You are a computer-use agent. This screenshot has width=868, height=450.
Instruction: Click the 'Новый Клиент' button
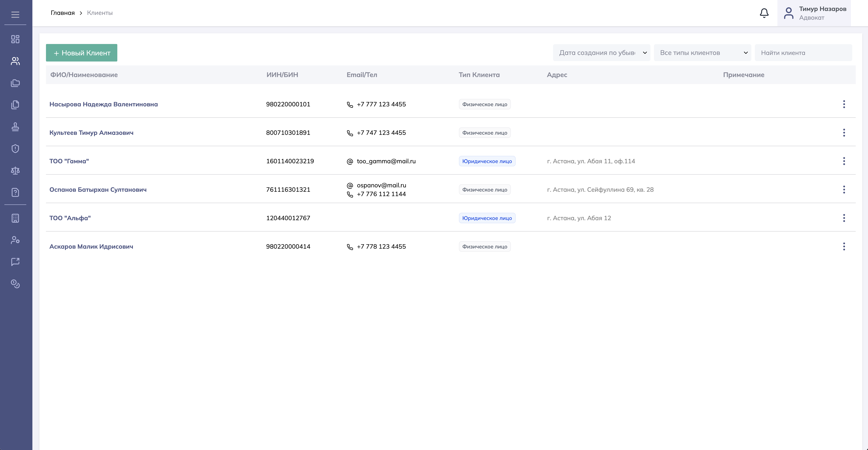coord(82,53)
